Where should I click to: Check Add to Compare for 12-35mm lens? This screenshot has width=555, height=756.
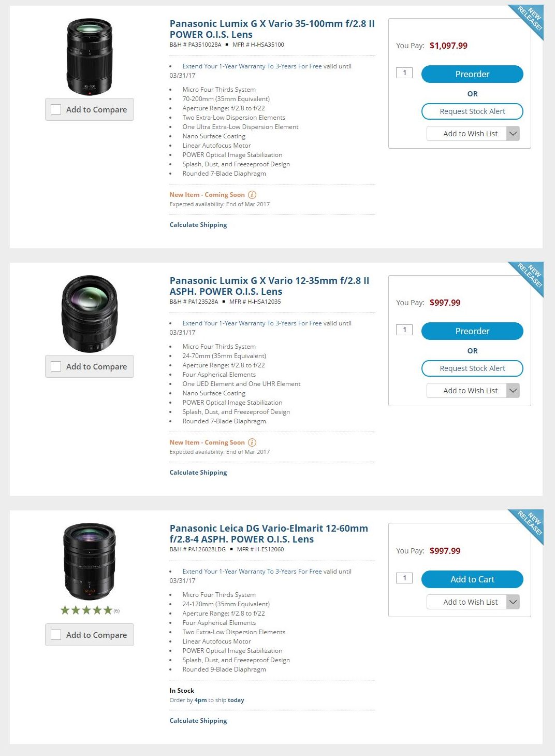click(x=56, y=366)
